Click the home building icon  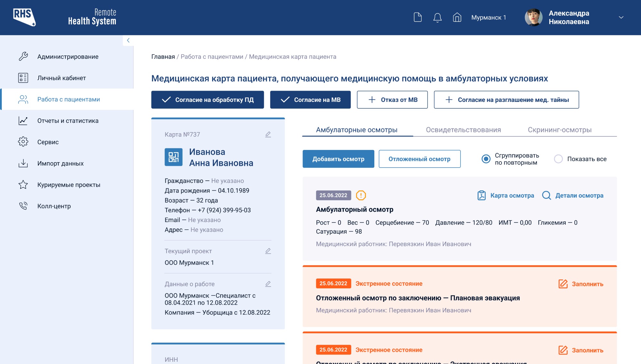[x=457, y=17]
